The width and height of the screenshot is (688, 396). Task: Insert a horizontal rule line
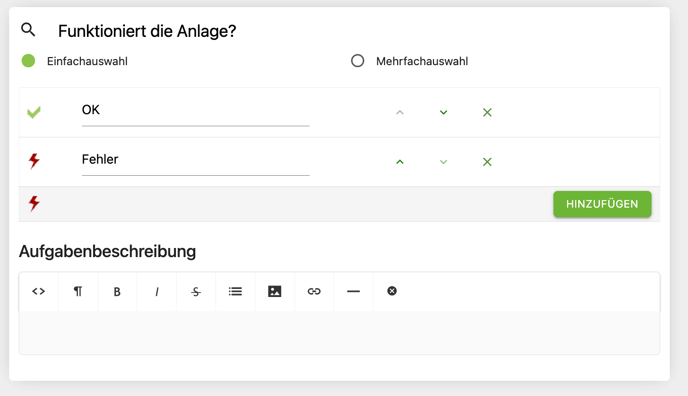(353, 291)
